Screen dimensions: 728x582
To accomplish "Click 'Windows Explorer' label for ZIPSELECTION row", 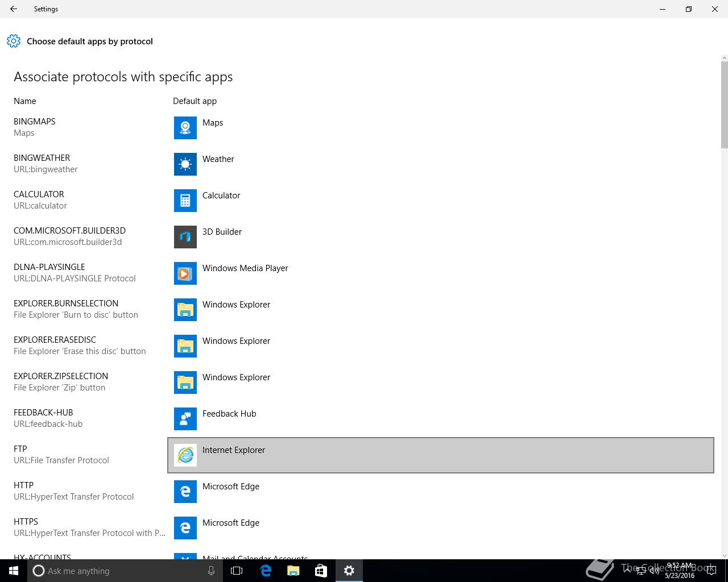I will pyautogui.click(x=236, y=377).
